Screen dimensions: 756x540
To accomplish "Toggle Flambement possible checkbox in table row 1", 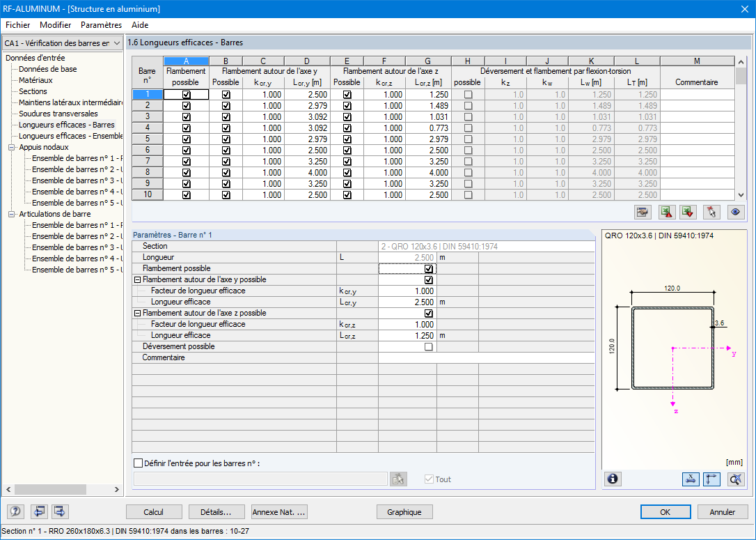I will pos(187,95).
